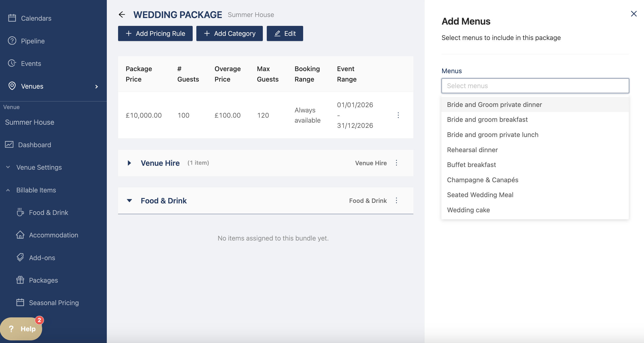Pick Rehearsal dinner from the dropdown
644x343 pixels.
pyautogui.click(x=472, y=150)
